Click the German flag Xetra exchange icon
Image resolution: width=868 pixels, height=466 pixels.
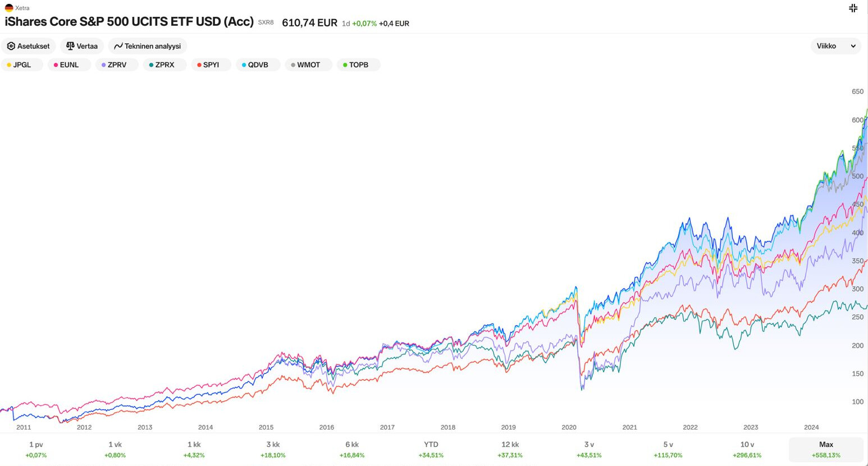point(9,8)
